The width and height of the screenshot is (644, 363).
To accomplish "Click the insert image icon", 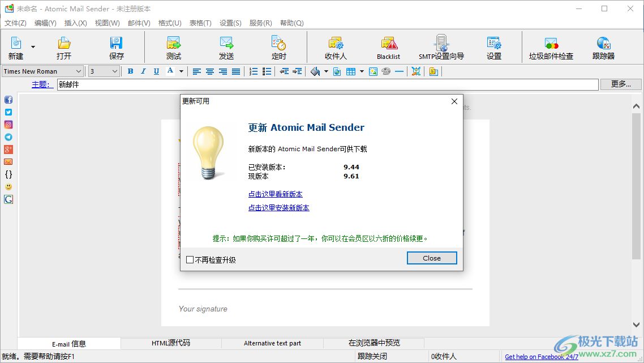I will [373, 71].
